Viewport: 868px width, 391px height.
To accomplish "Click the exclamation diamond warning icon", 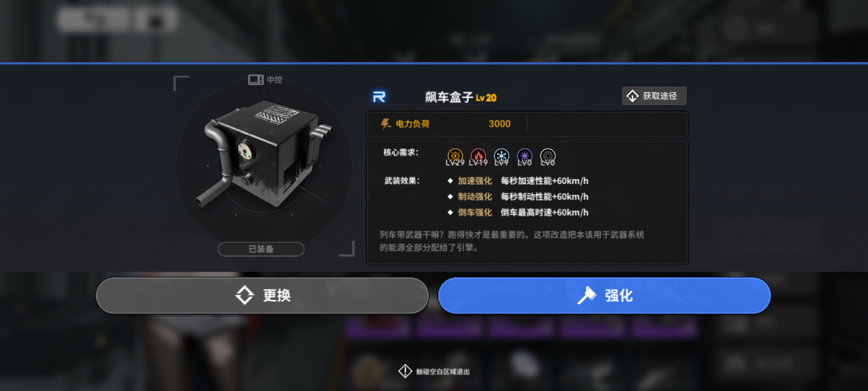I will coord(405,371).
